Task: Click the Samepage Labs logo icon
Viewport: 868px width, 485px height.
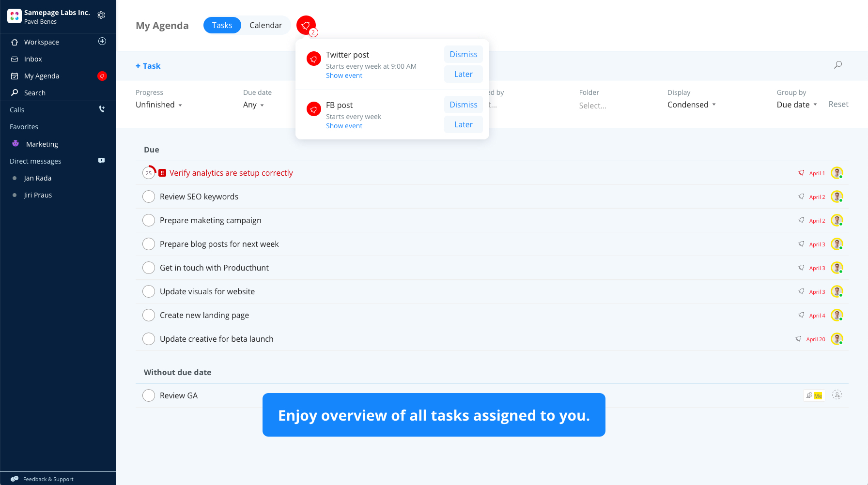Action: click(x=15, y=16)
